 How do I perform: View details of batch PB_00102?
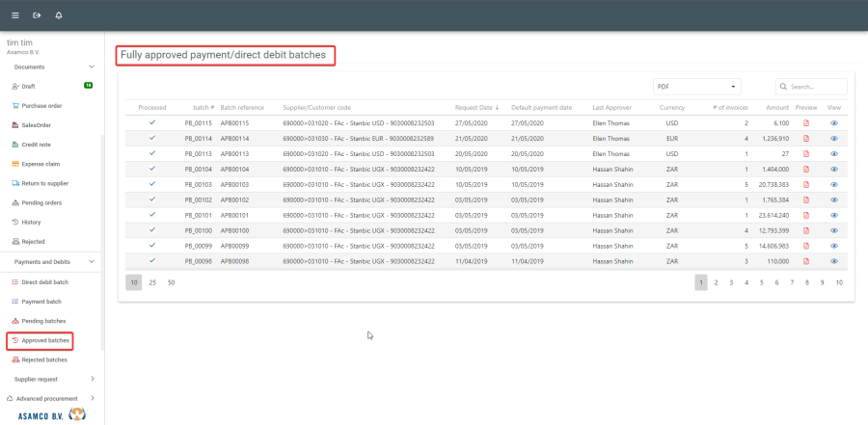point(834,199)
